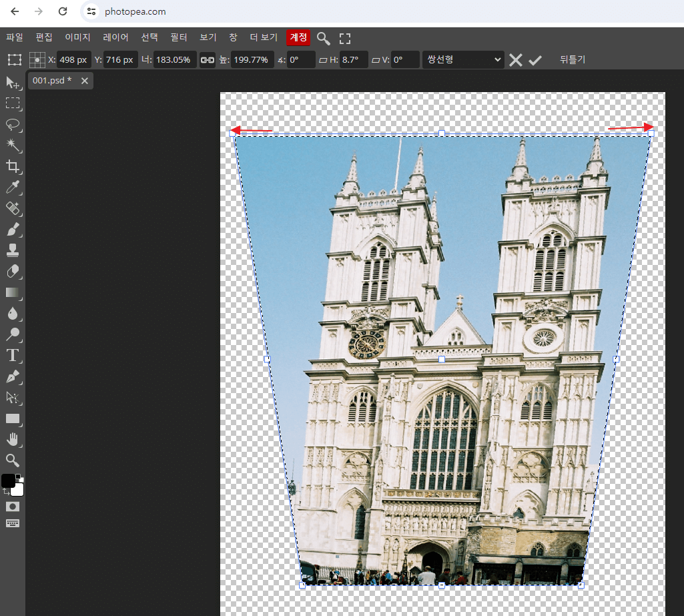
Task: Click the Free Transform icon in options bar
Action: click(15, 59)
